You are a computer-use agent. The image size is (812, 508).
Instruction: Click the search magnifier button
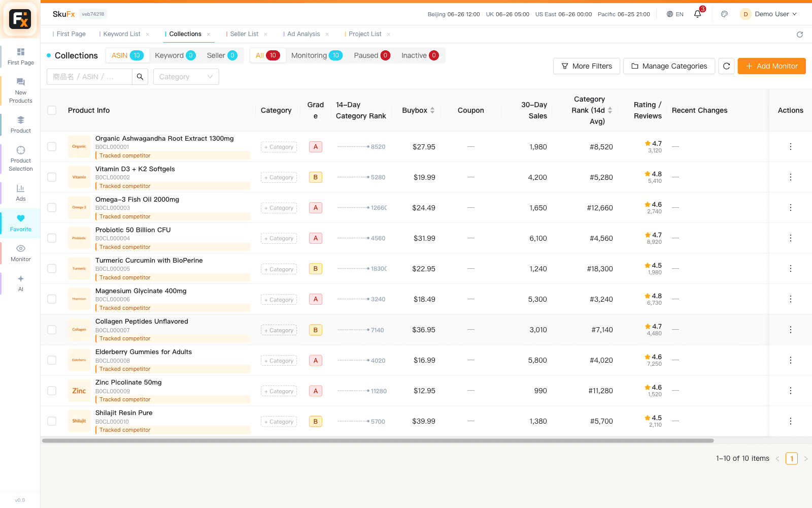tap(140, 77)
